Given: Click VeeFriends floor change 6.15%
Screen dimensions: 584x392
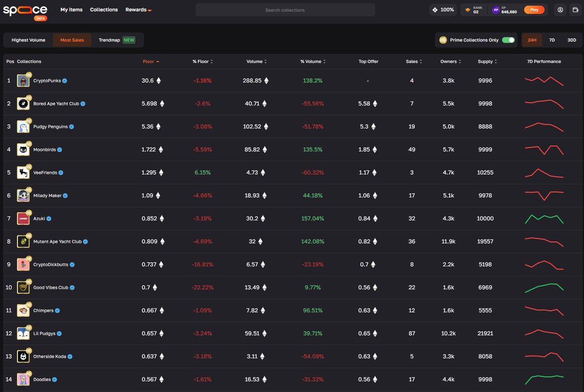Looking at the screenshot, I should point(202,173).
